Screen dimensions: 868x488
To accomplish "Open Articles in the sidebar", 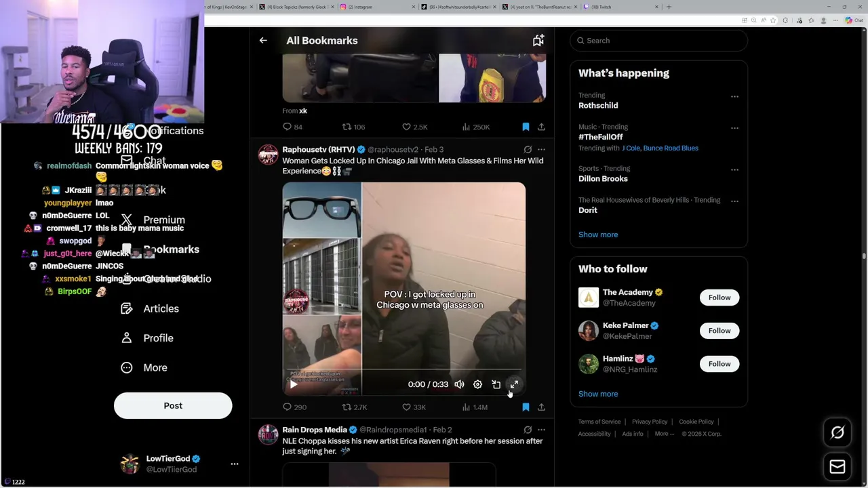I will (150, 308).
